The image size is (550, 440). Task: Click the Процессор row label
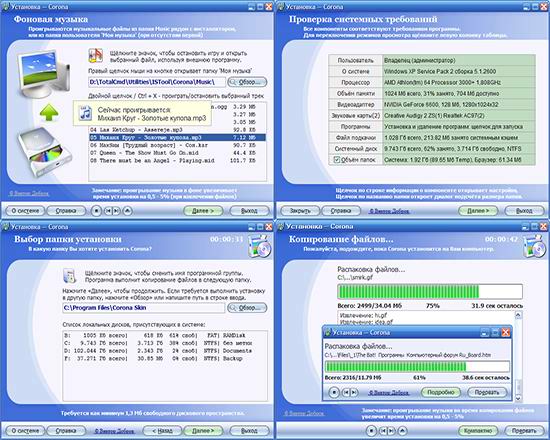355,82
